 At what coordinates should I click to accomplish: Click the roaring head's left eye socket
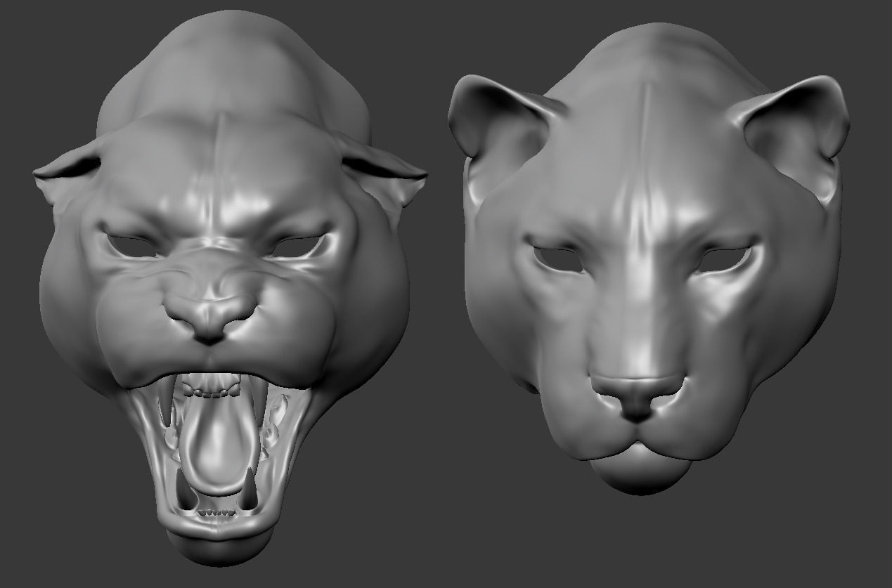pyautogui.click(x=131, y=244)
